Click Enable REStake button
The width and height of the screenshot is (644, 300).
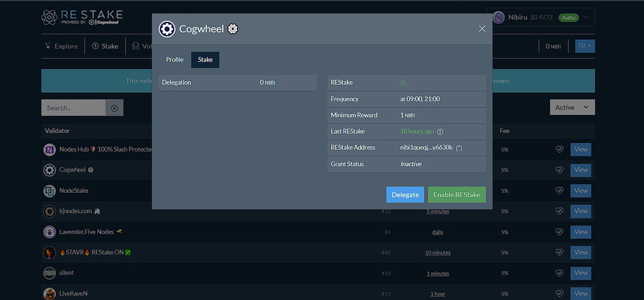click(457, 195)
